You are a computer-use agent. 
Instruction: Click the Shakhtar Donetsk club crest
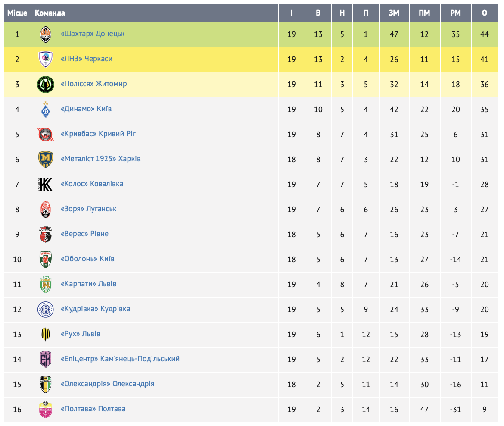[x=46, y=34]
